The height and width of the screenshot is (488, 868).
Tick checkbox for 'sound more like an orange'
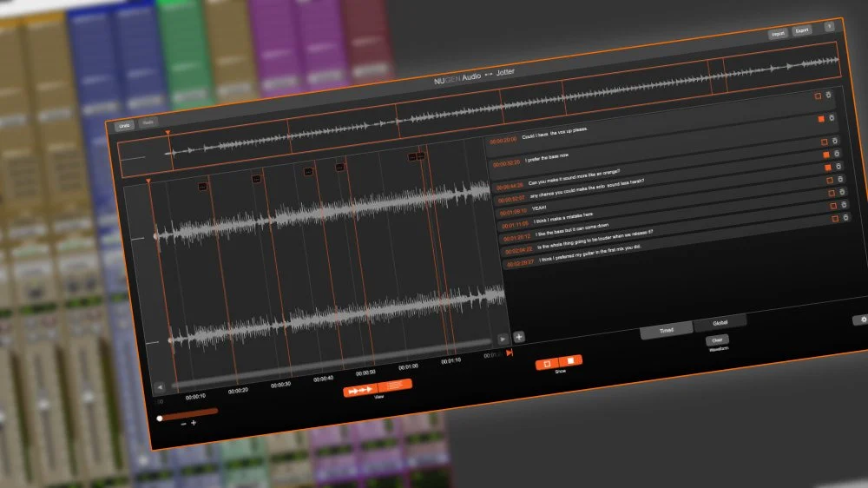(825, 142)
